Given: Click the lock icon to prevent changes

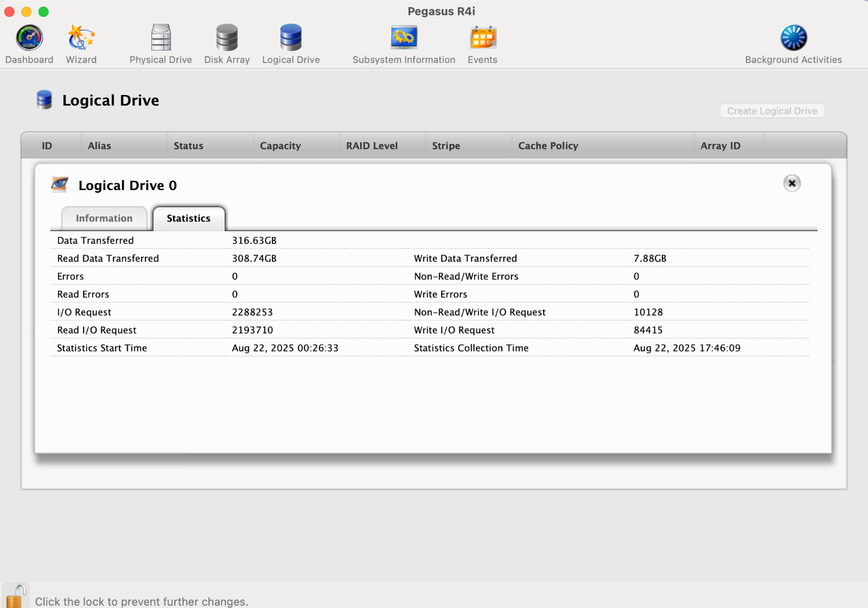Looking at the screenshot, I should (x=16, y=596).
